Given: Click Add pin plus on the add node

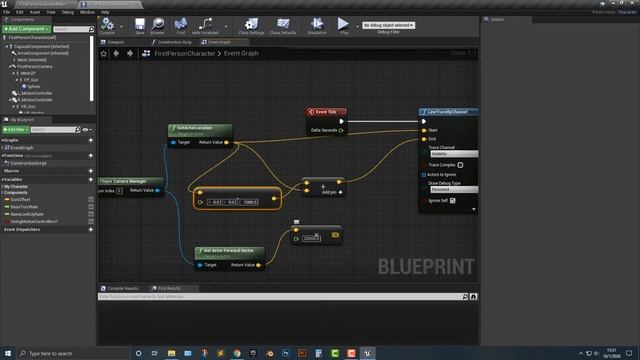Looking at the screenshot, I should [340, 192].
